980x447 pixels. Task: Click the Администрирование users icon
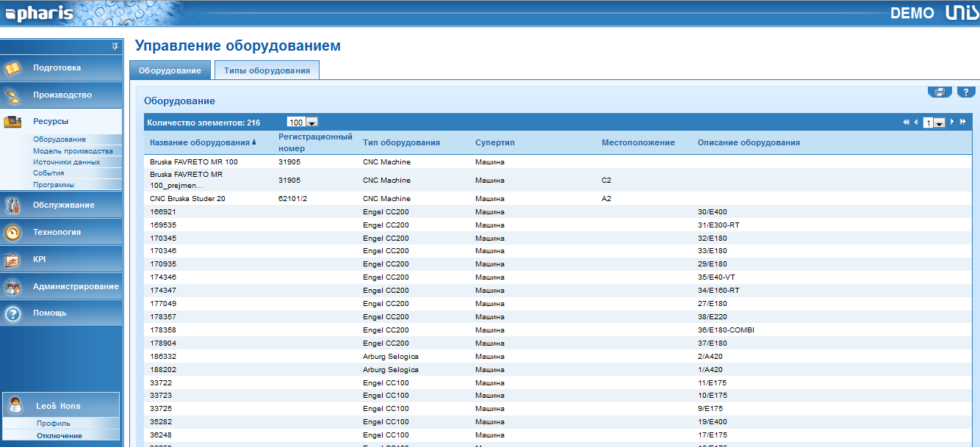[x=12, y=286]
